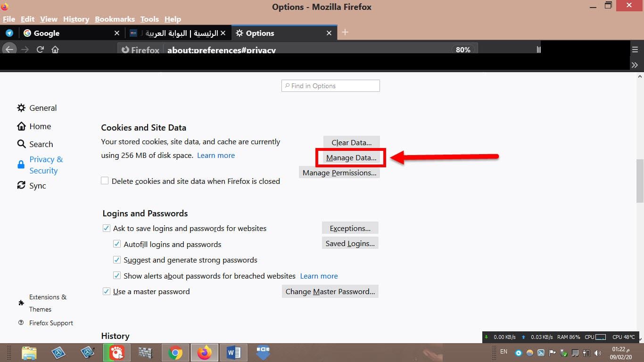Open the History menu
Screen dimensions: 644x362
(76, 19)
